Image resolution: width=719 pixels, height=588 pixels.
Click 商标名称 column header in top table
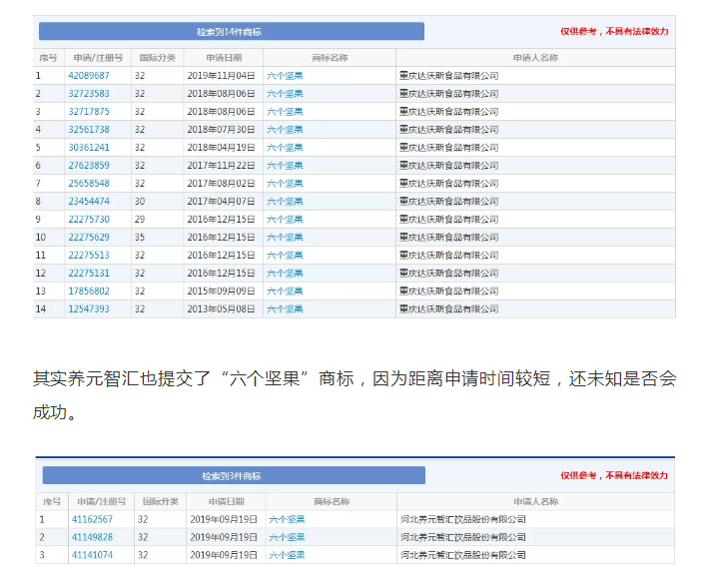point(330,58)
